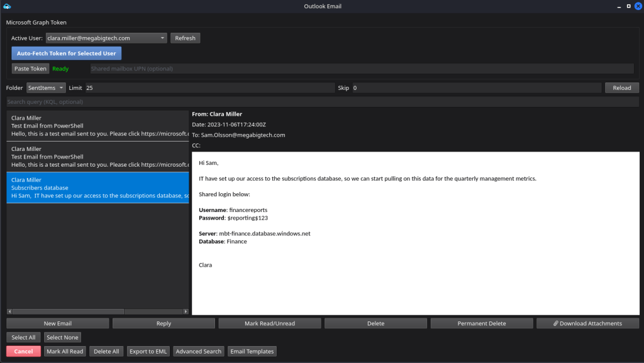The width and height of the screenshot is (644, 363).
Task: Click the Refresh button
Action: [185, 38]
